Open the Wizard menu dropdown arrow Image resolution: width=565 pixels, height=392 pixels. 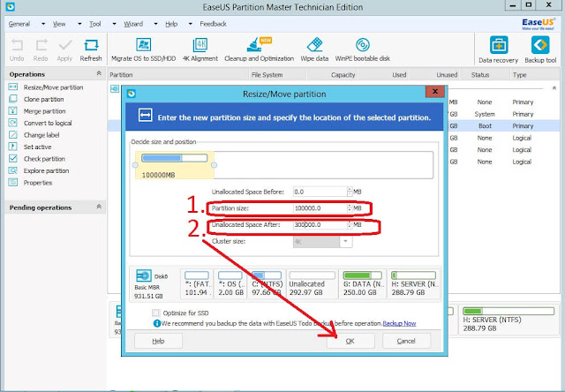point(155,24)
